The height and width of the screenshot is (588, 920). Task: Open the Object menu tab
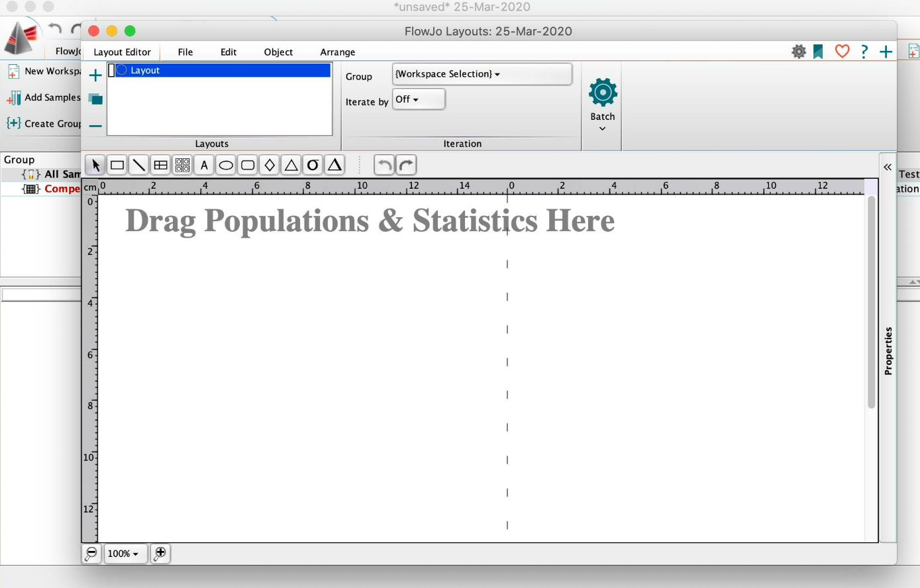pyautogui.click(x=278, y=52)
